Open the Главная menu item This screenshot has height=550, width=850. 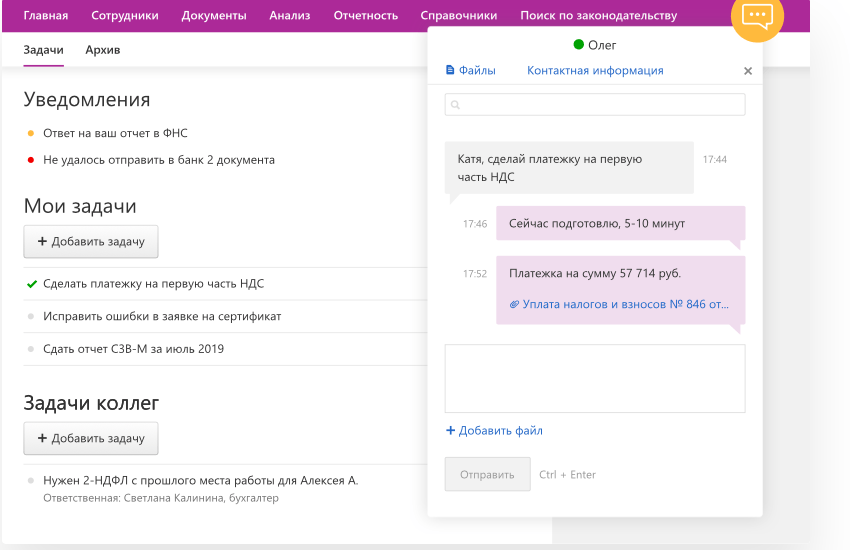tap(46, 16)
